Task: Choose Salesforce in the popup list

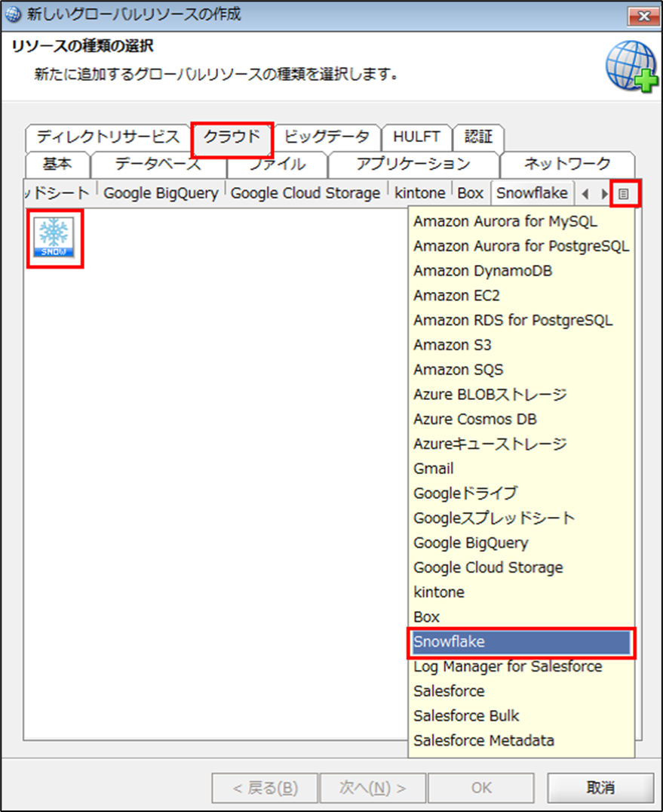Action: pos(521,691)
